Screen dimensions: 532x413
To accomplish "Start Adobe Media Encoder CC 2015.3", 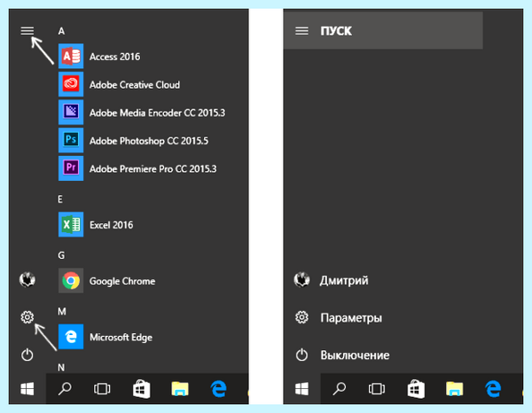I will pos(142,113).
